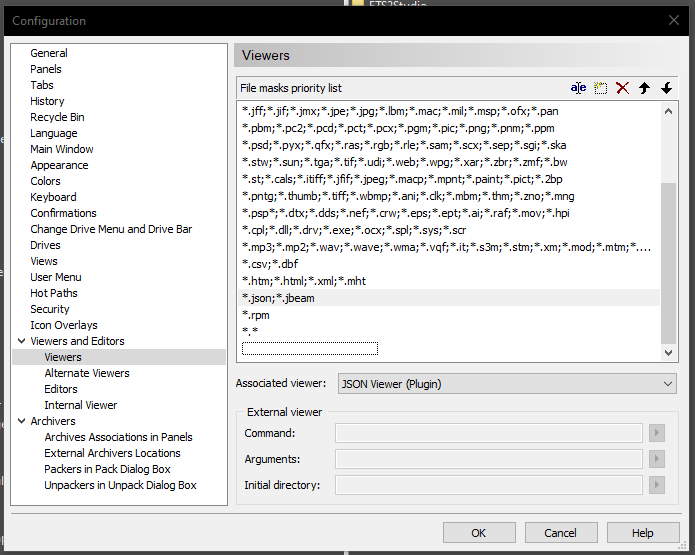Image resolution: width=695 pixels, height=555 pixels.
Task: Collapse the Archivers tree node
Action: pyautogui.click(x=21, y=421)
